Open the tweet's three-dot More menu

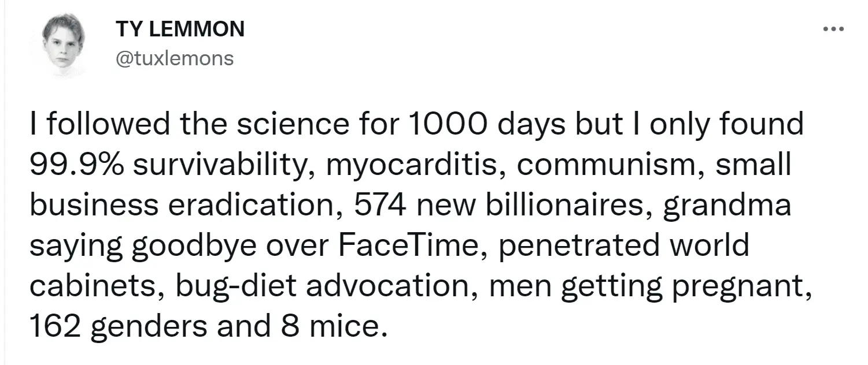pyautogui.click(x=835, y=28)
